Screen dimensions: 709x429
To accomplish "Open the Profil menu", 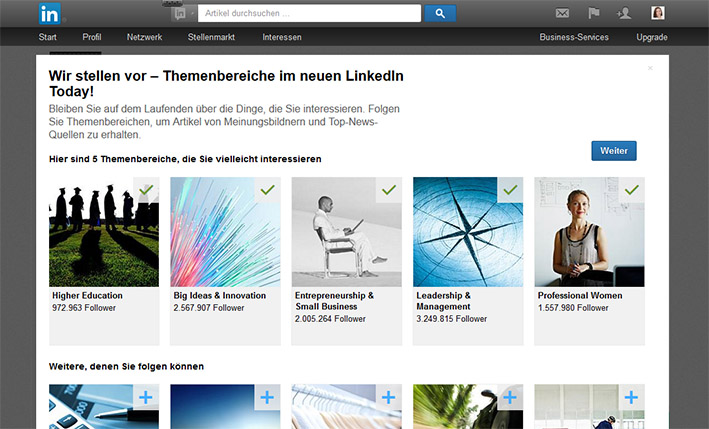I will click(x=92, y=37).
